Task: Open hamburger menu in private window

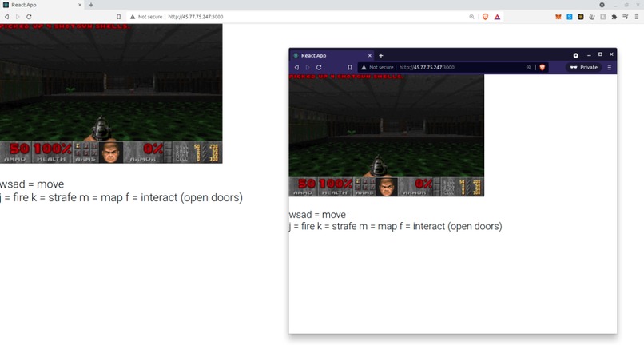Action: click(x=610, y=67)
